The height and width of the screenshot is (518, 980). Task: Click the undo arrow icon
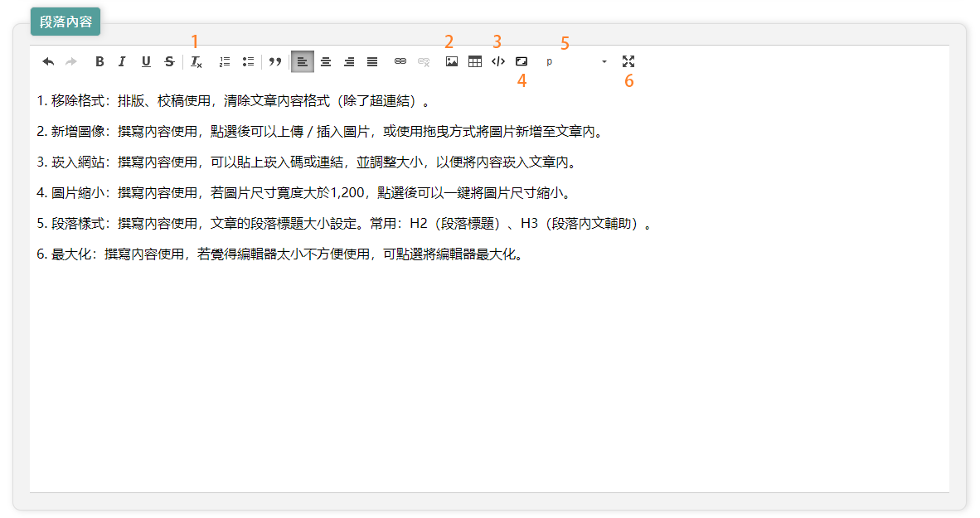coord(48,61)
